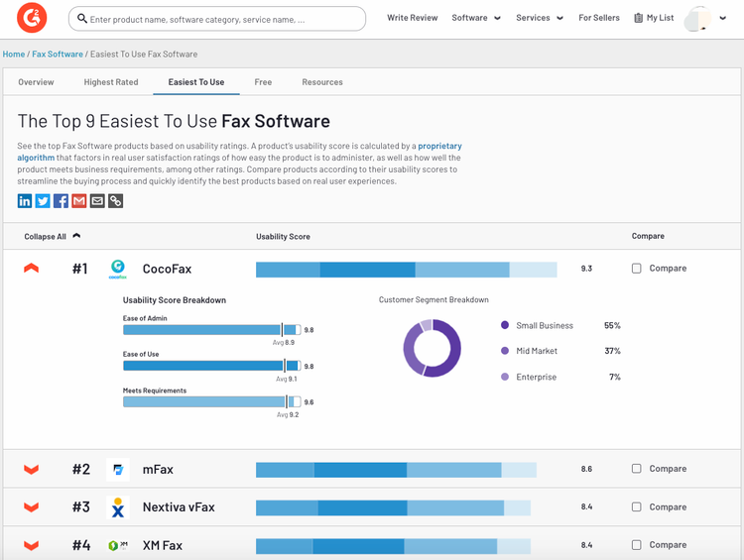Image resolution: width=744 pixels, height=560 pixels.
Task: Tick Compare checkbox for XM Fax
Action: point(636,545)
